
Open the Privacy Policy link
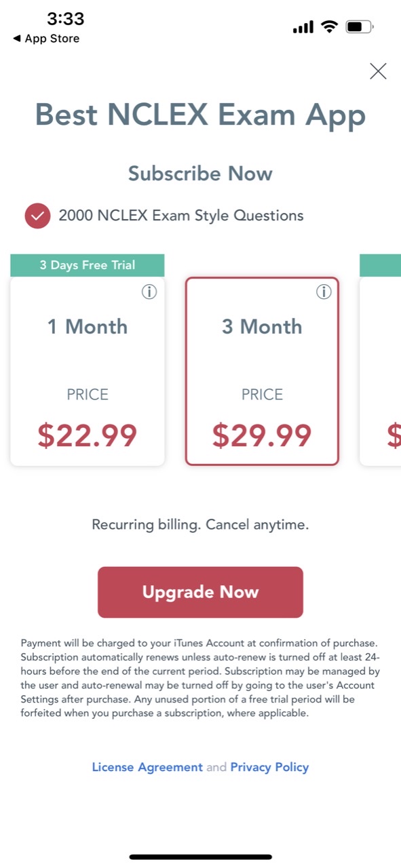269,767
